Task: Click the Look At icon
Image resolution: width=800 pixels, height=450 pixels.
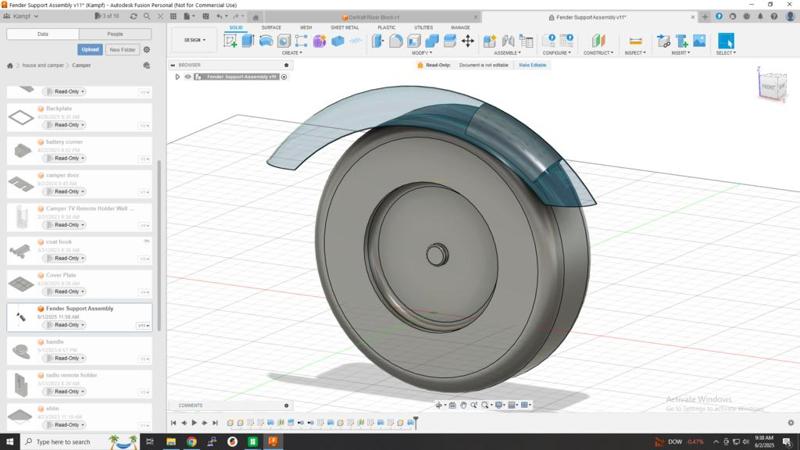Action: point(452,405)
